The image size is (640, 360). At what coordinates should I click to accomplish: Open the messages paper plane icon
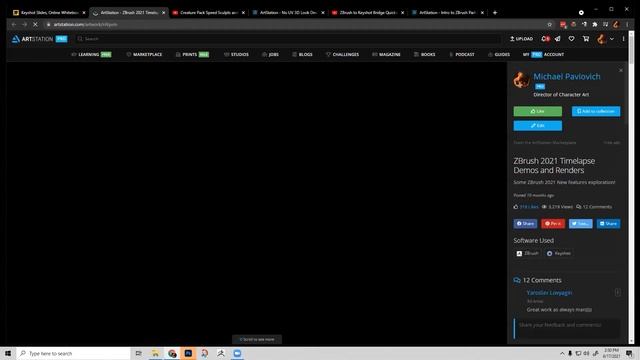[x=558, y=39]
